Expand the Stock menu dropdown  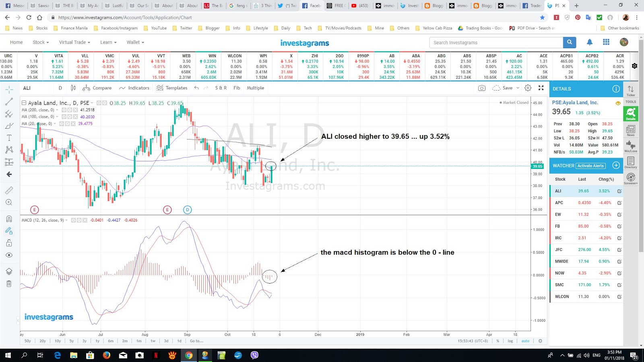coord(41,42)
